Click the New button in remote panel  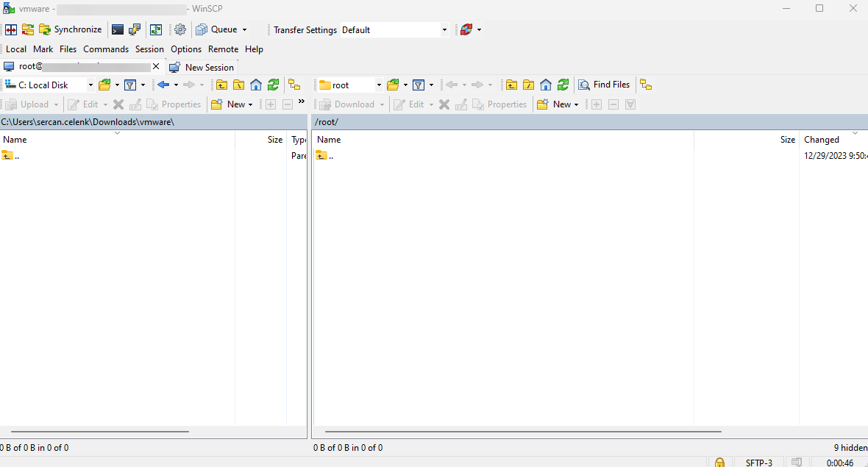pos(558,104)
